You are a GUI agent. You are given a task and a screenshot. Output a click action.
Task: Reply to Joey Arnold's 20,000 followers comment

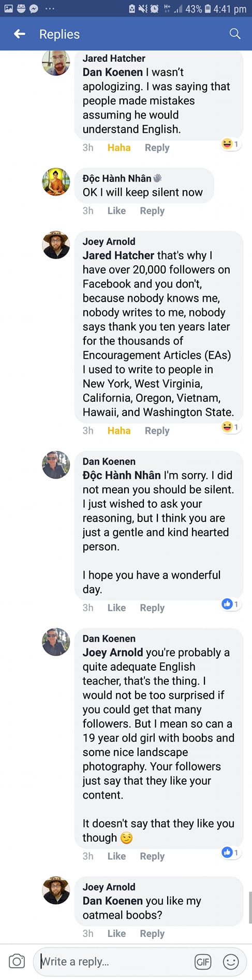pos(157,431)
